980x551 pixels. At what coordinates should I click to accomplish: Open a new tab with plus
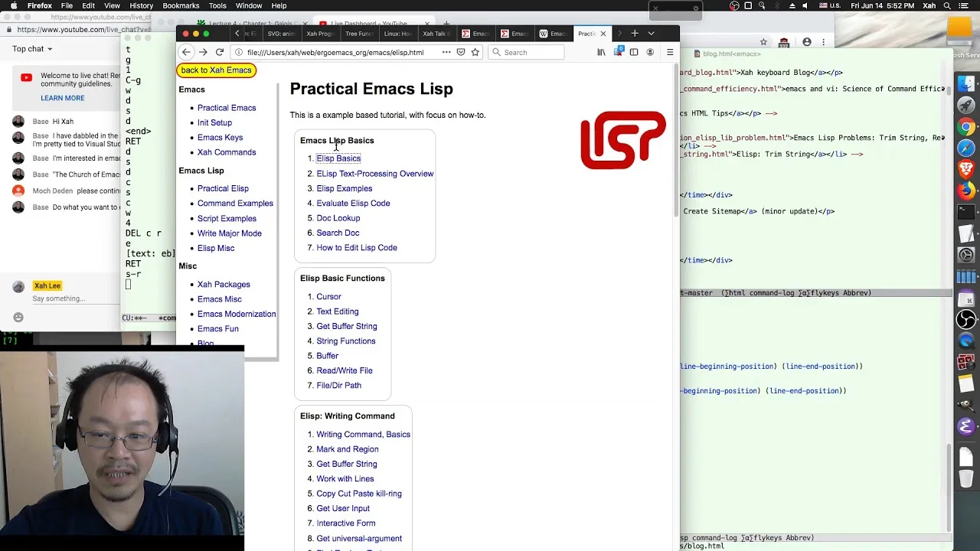(x=635, y=34)
